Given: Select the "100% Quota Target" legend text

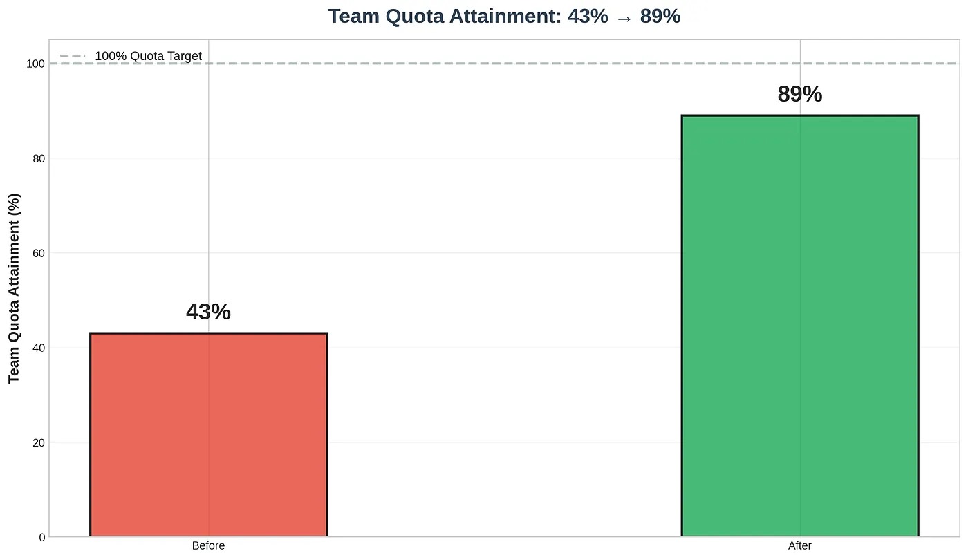Looking at the screenshot, I should [148, 56].
